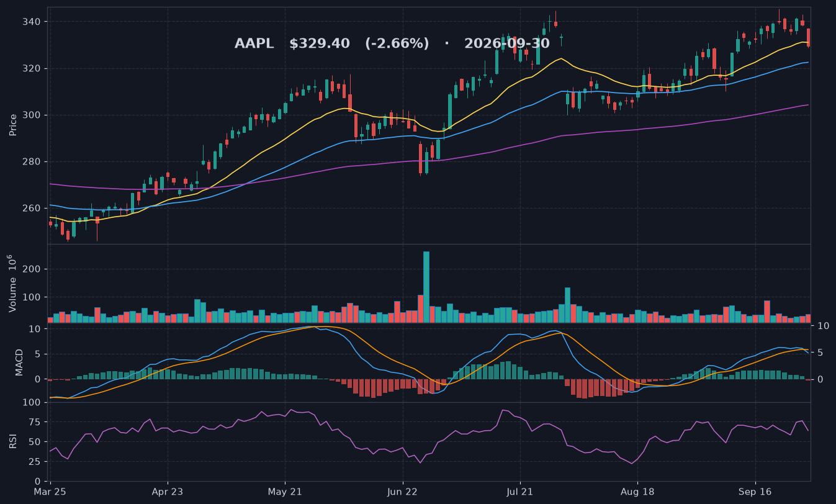The image size is (836, 504).
Task: Click the MACD axis title
Action: pos(19,362)
